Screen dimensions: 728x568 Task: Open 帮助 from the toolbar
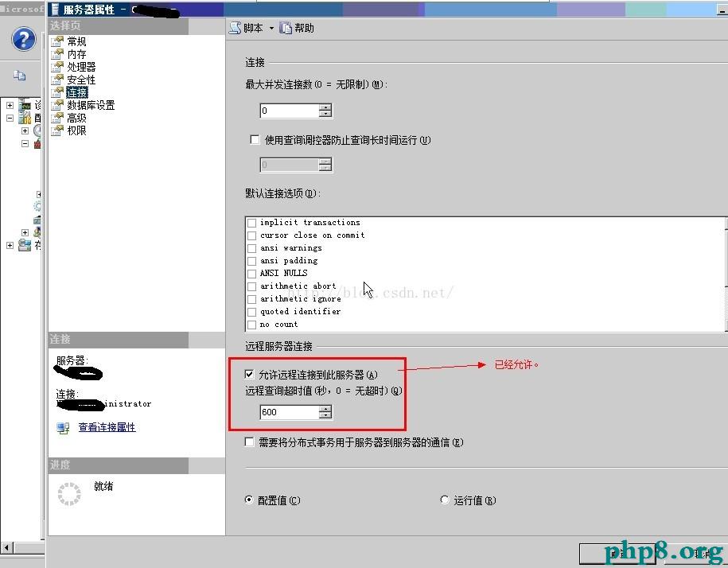click(297, 28)
